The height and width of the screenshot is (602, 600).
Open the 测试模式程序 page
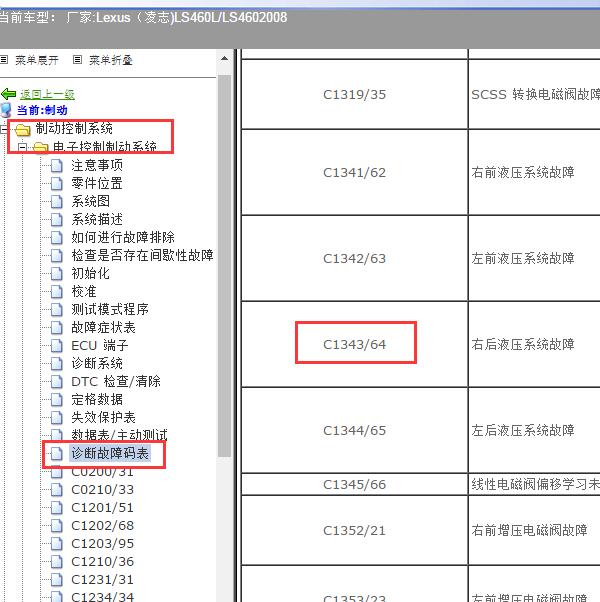coord(110,309)
